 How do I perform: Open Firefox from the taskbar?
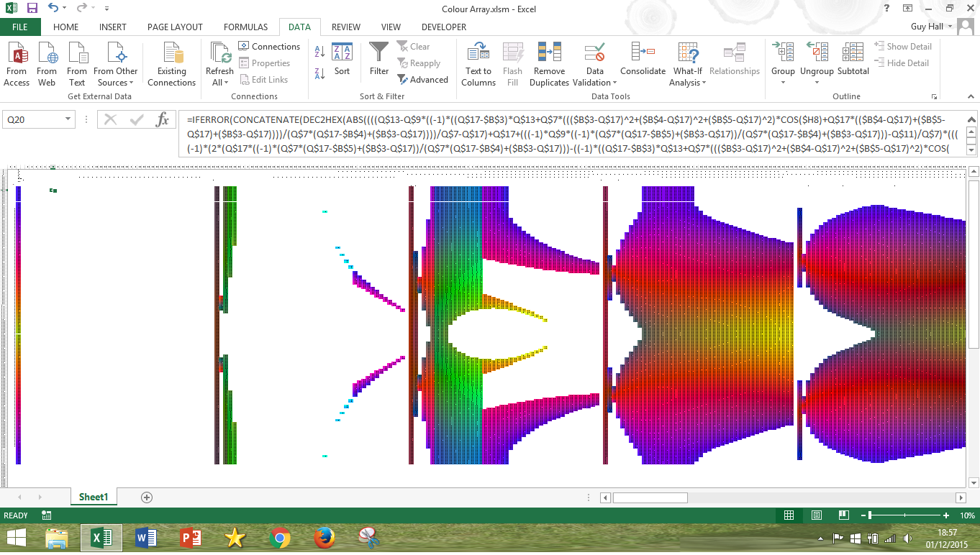325,538
